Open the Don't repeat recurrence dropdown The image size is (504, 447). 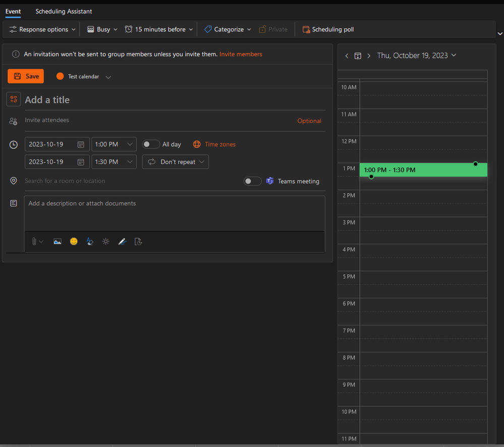176,162
